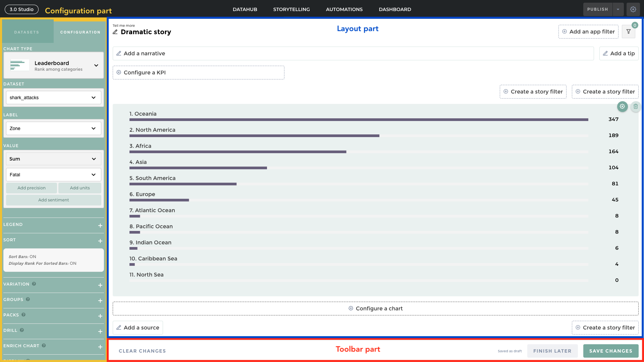Click the chart settings gear icon
Screen dimensions: 644x362
(x=622, y=107)
